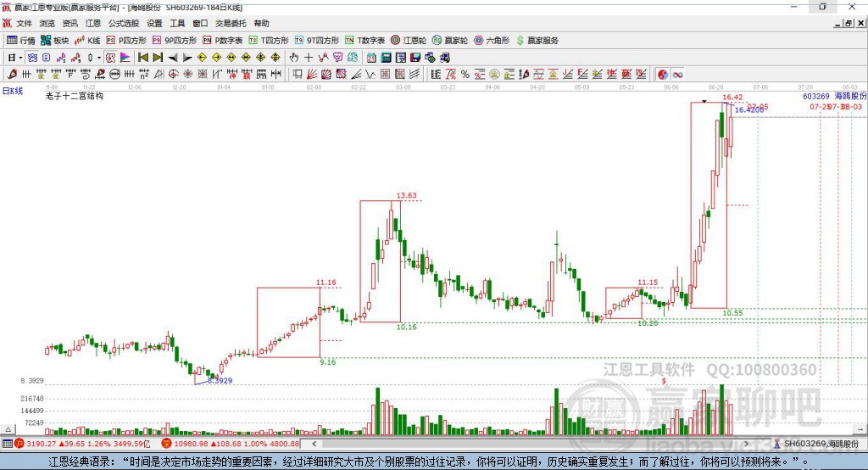Click the floppy disk save icon

pyautogui.click(x=415, y=58)
